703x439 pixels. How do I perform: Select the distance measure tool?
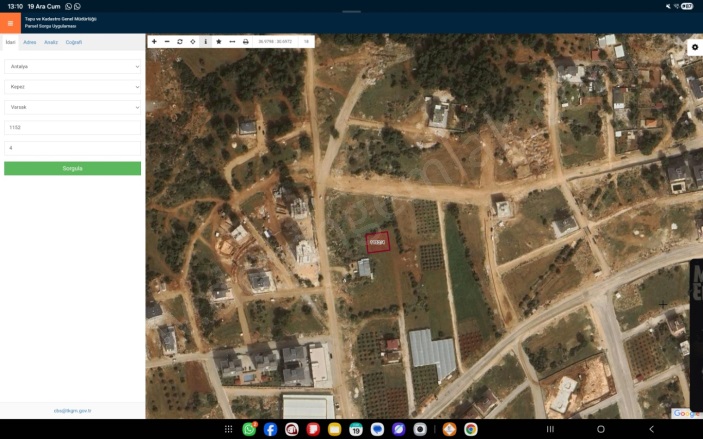pyautogui.click(x=232, y=42)
